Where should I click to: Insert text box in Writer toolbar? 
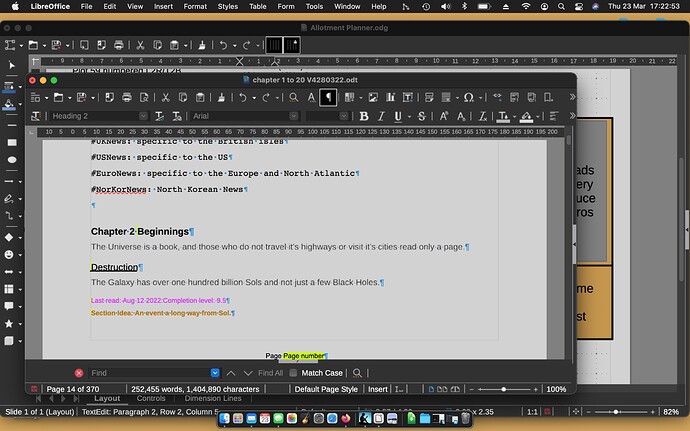407,98
